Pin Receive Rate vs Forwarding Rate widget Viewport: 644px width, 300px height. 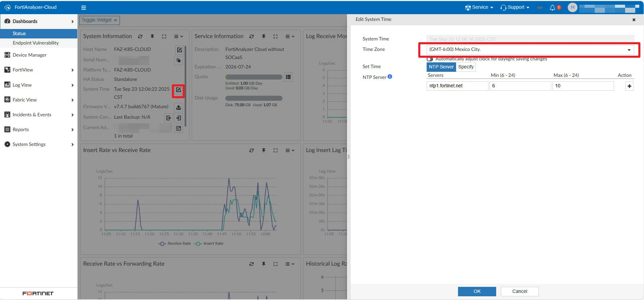coord(264,264)
